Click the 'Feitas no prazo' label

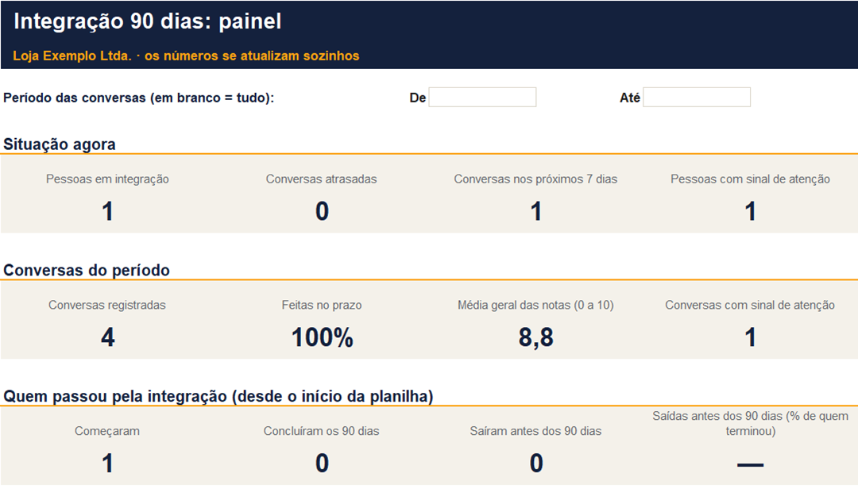pyautogui.click(x=322, y=305)
